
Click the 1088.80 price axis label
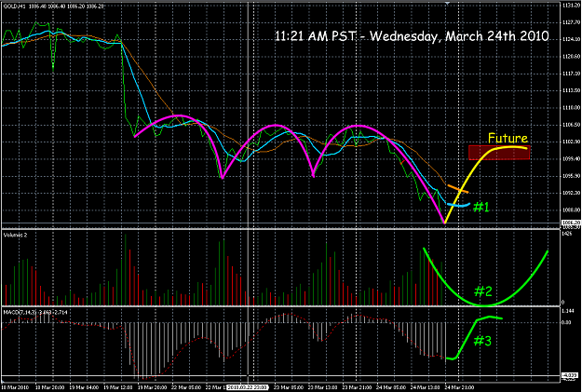coord(571,210)
